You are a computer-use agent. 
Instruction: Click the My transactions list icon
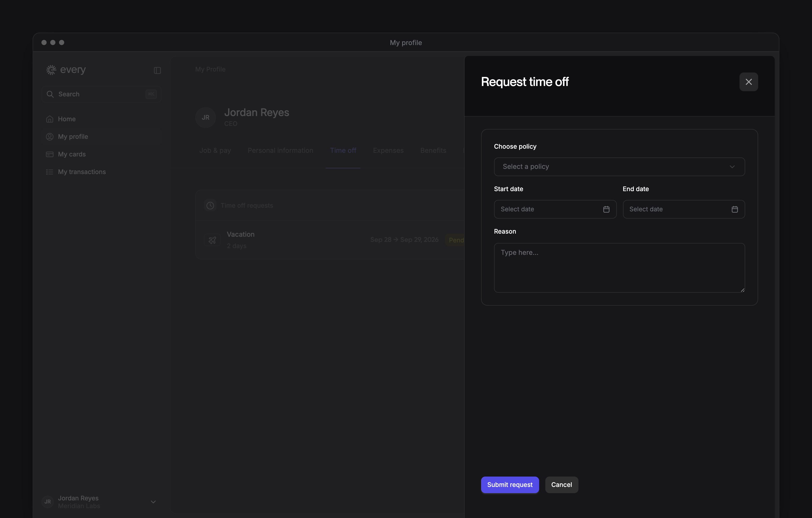click(x=49, y=172)
